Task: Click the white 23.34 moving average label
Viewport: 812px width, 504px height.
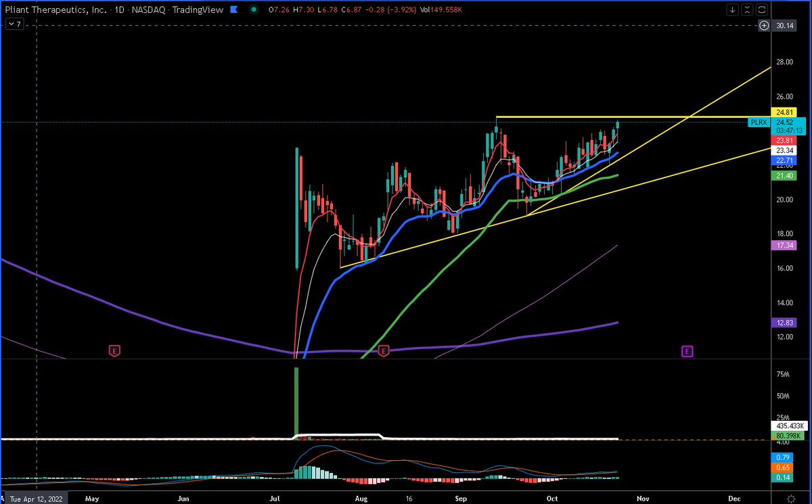Action: pyautogui.click(x=785, y=150)
